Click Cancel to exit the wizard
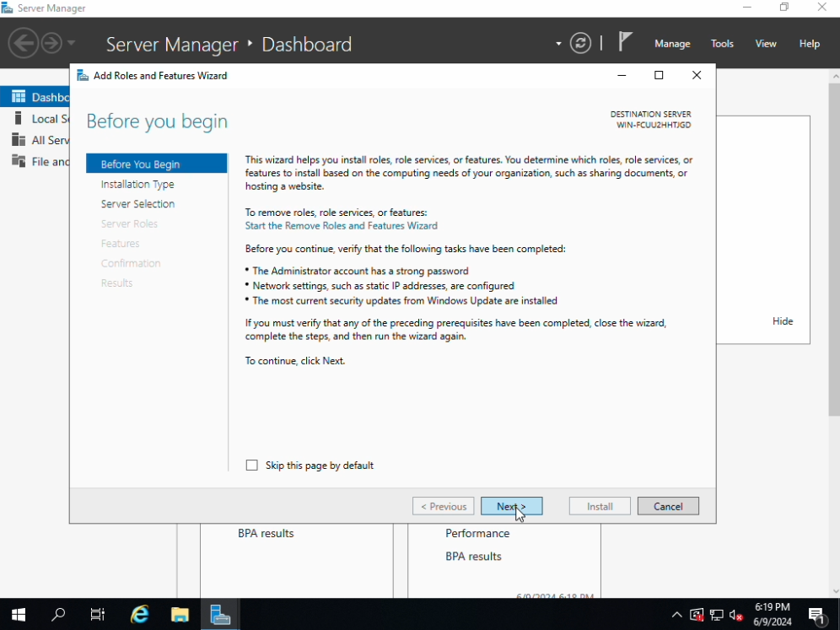840x630 pixels. click(x=668, y=506)
